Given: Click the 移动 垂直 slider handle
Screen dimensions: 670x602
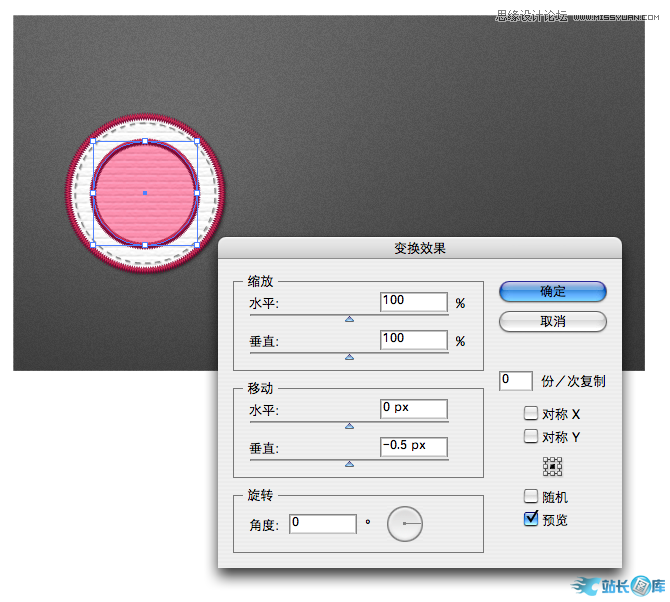Looking at the screenshot, I should click(349, 463).
